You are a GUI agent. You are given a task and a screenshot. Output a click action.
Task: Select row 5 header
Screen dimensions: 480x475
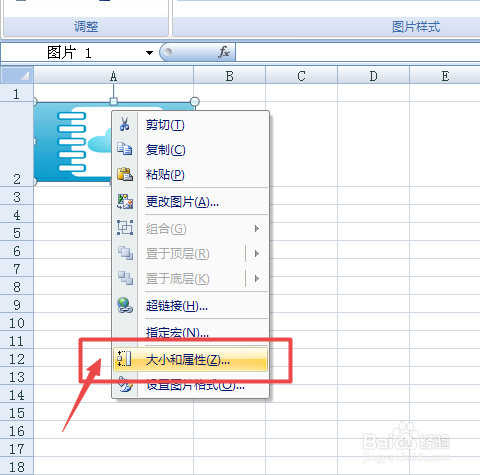point(16,233)
